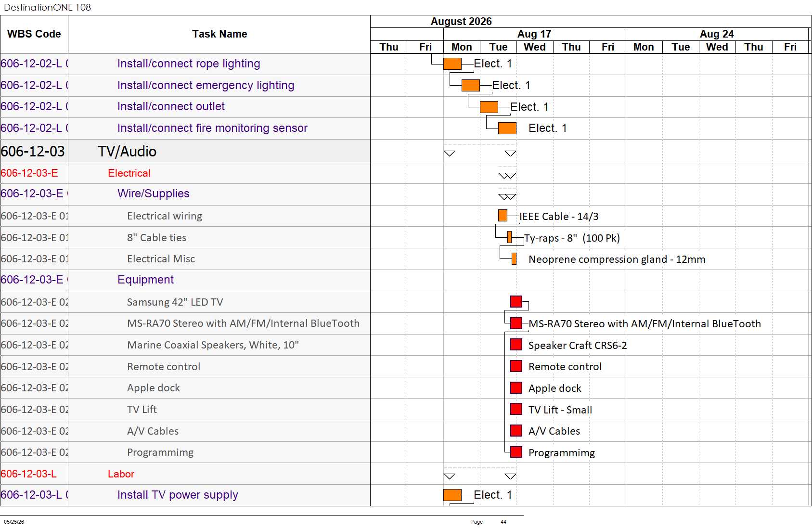Select the Aug 24 week header
This screenshot has height=528, width=812.
tap(717, 34)
